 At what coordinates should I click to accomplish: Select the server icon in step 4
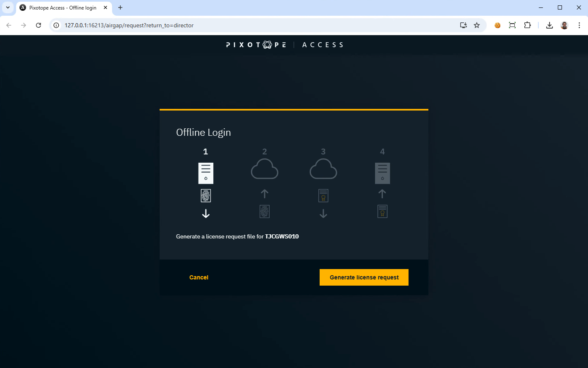click(x=382, y=173)
